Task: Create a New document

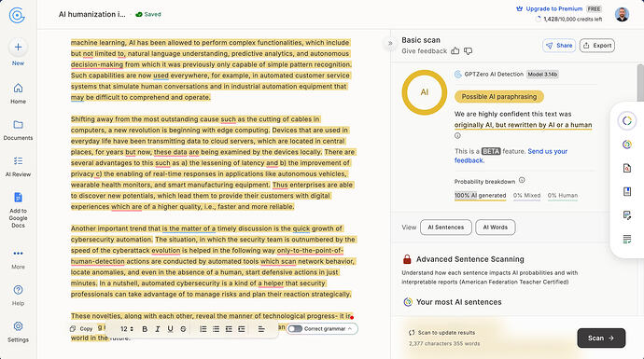Action: tap(18, 52)
